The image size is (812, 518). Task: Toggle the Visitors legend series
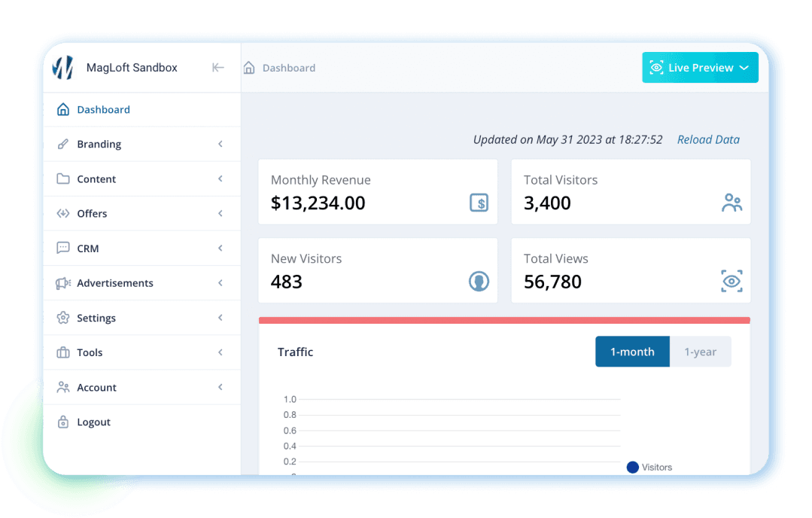click(x=649, y=467)
